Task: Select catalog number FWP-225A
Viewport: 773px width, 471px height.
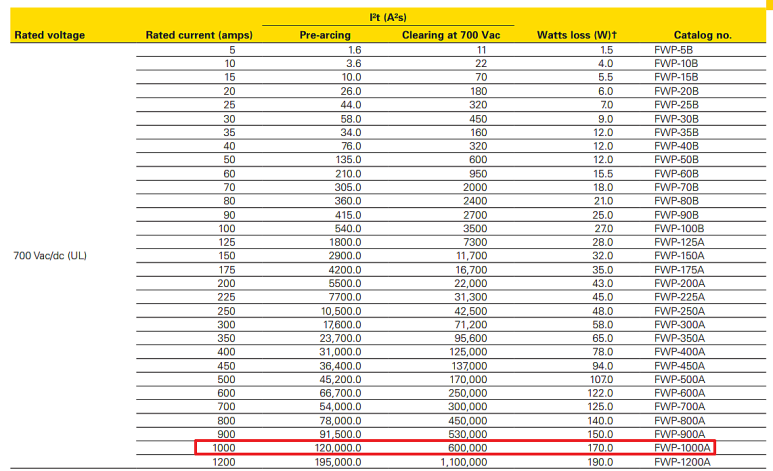Action: pyautogui.click(x=679, y=297)
